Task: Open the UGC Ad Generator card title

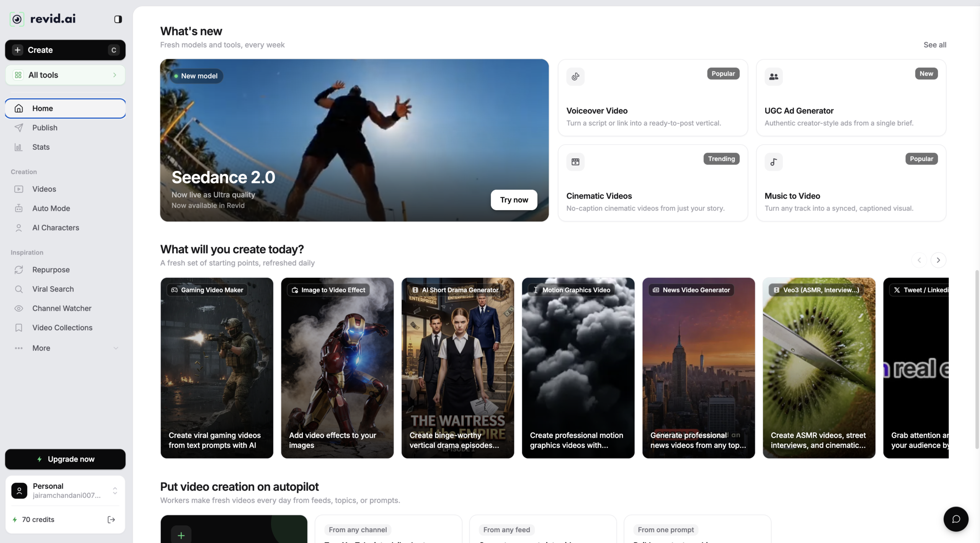Action: [x=799, y=111]
